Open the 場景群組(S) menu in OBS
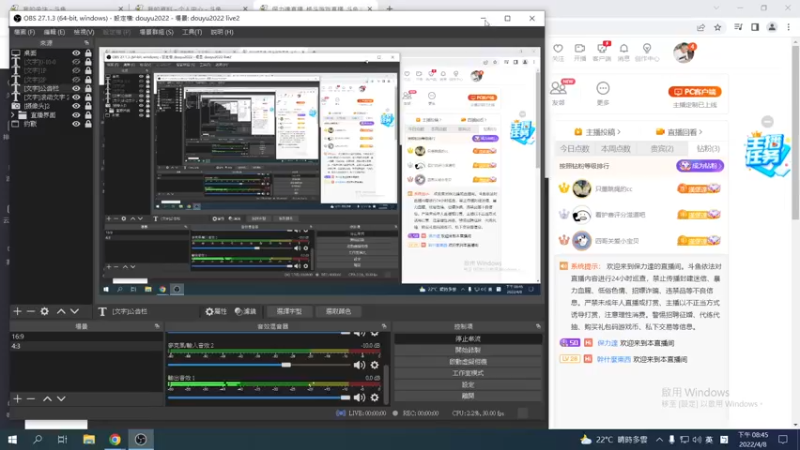Screen dimensions: 800x450 156,32
